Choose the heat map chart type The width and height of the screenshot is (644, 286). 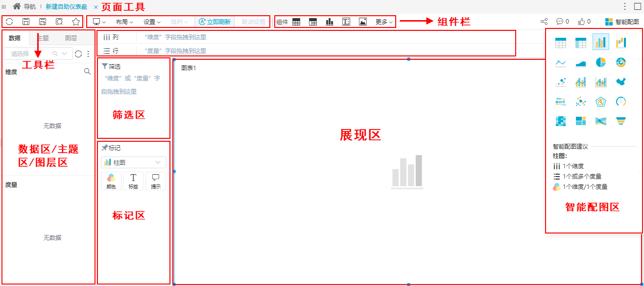(x=561, y=121)
